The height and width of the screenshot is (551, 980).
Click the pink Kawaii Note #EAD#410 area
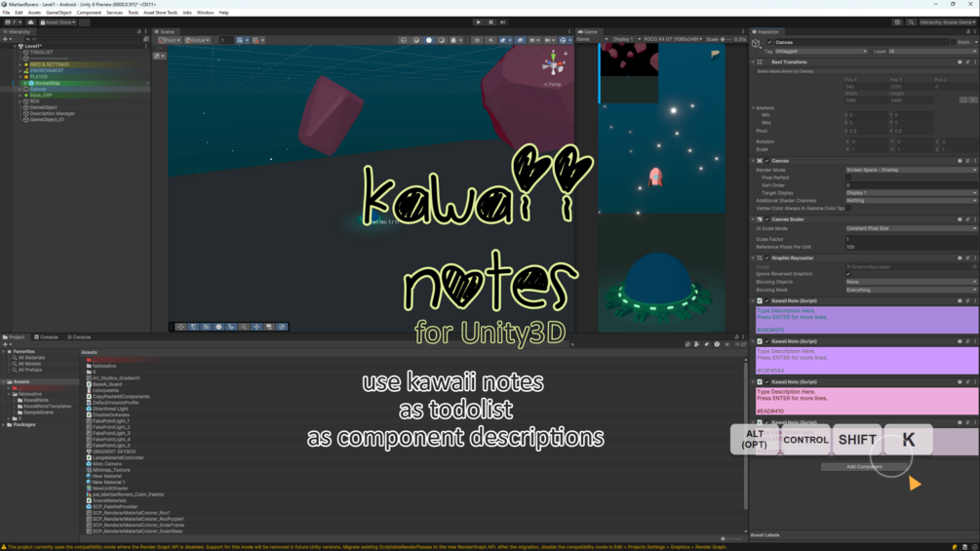pos(866,401)
